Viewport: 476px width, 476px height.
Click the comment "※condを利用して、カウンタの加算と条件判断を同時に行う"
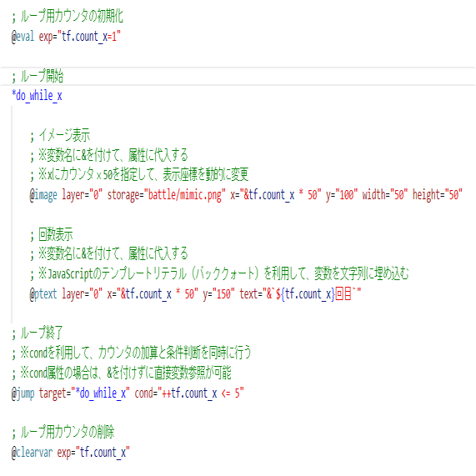(x=132, y=353)
